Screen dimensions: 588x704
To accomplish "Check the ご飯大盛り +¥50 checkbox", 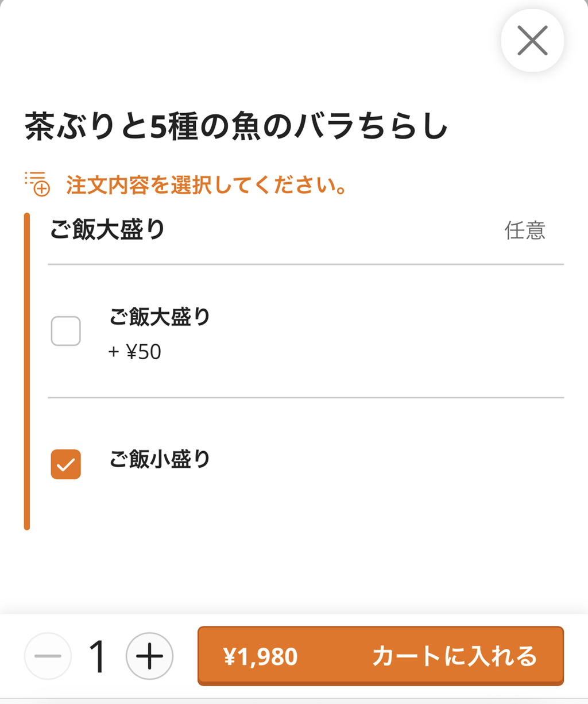I will tap(66, 331).
